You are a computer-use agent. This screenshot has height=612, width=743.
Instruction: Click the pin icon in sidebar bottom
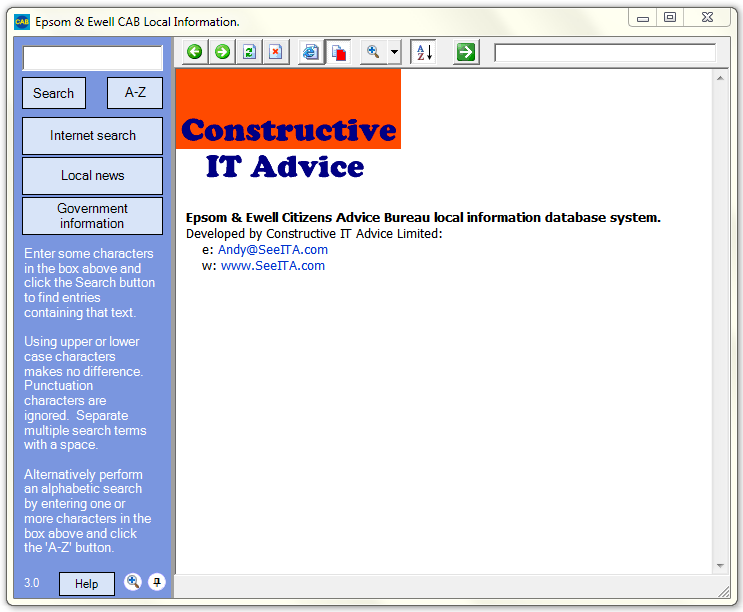[x=157, y=582]
